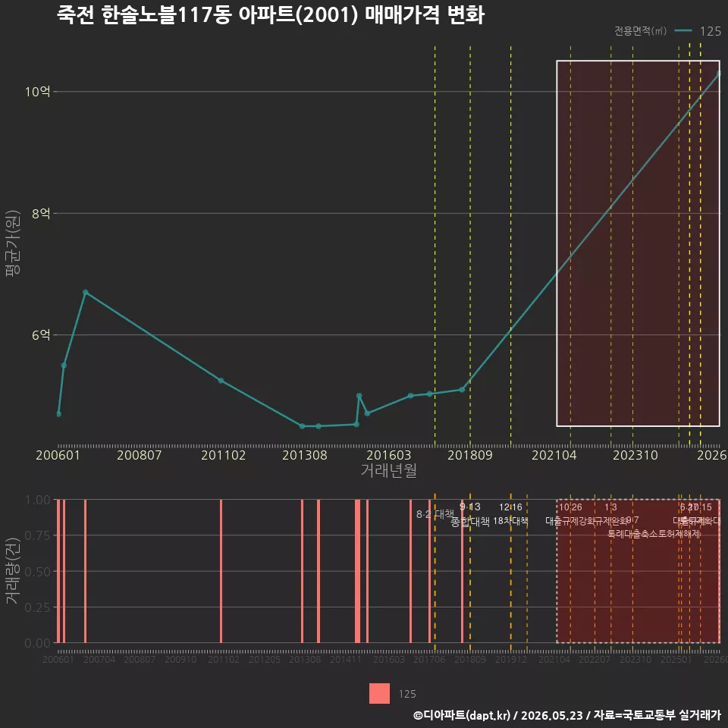Click the volume bar above 201102

(x=221, y=571)
